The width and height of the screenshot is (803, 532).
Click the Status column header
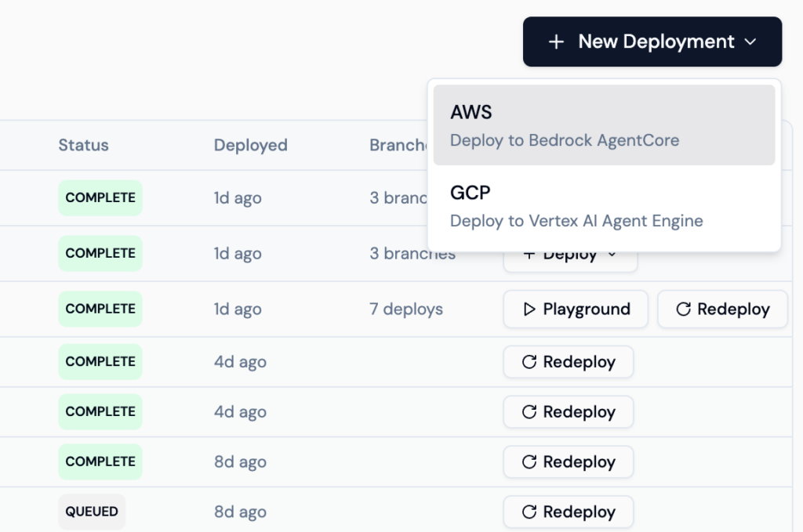coord(83,145)
